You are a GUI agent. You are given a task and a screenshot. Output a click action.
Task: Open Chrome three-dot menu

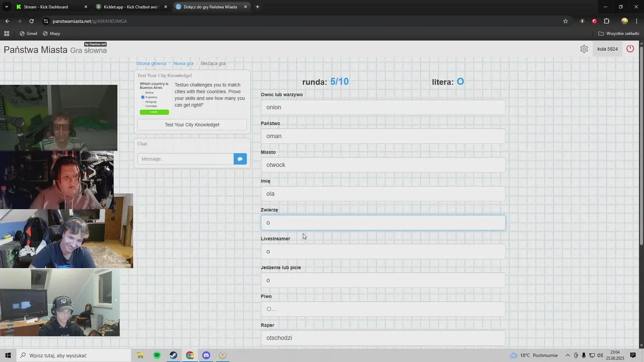click(x=637, y=21)
